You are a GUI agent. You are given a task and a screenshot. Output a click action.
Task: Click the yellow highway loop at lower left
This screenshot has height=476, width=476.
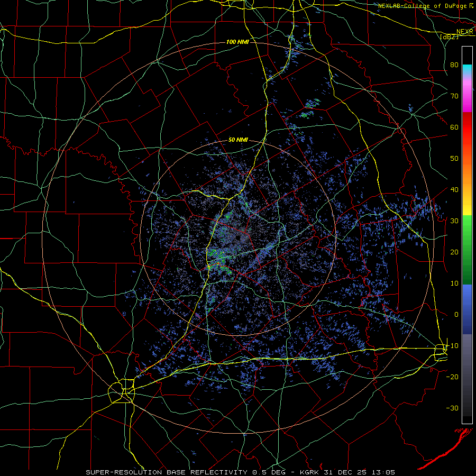point(122,391)
